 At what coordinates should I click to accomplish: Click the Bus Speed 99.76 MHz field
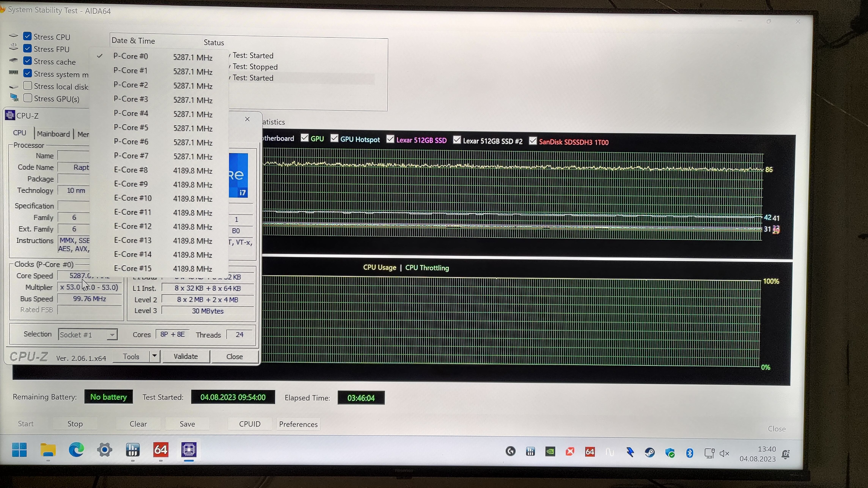click(89, 299)
